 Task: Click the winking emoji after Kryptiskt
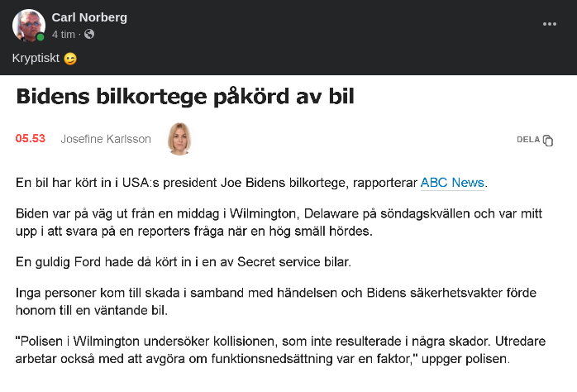(x=70, y=59)
